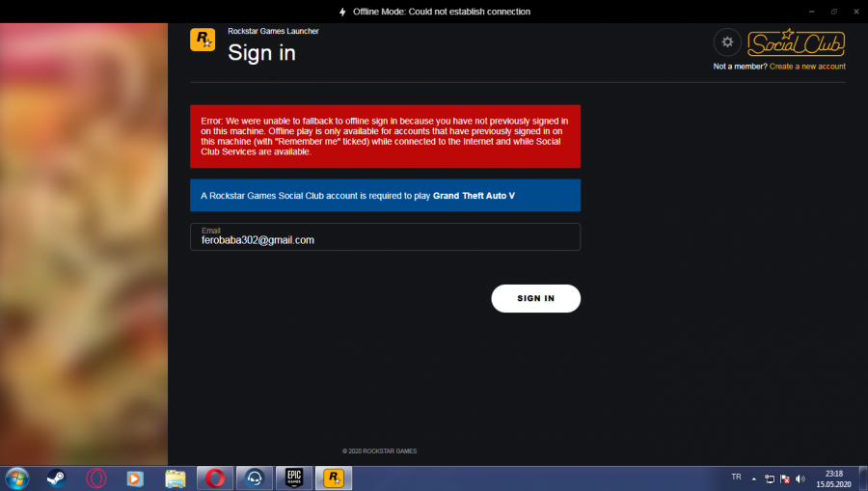Open the media player taskbar icon
This screenshot has width=868, height=491.
pyautogui.click(x=135, y=478)
